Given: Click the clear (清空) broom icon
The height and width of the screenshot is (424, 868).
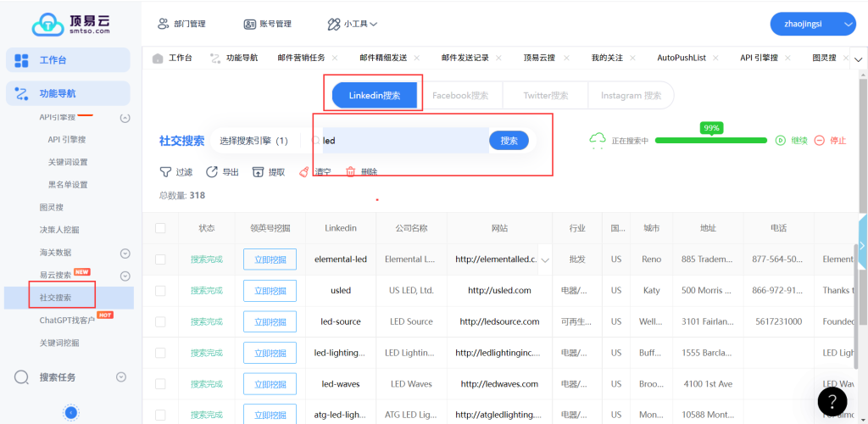Looking at the screenshot, I should tap(304, 172).
